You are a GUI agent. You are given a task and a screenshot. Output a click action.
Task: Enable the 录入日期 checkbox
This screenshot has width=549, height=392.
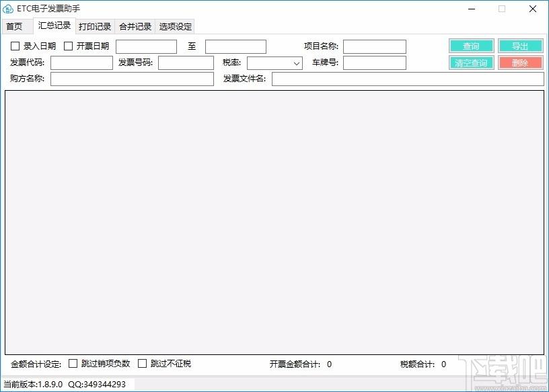pyautogui.click(x=15, y=46)
